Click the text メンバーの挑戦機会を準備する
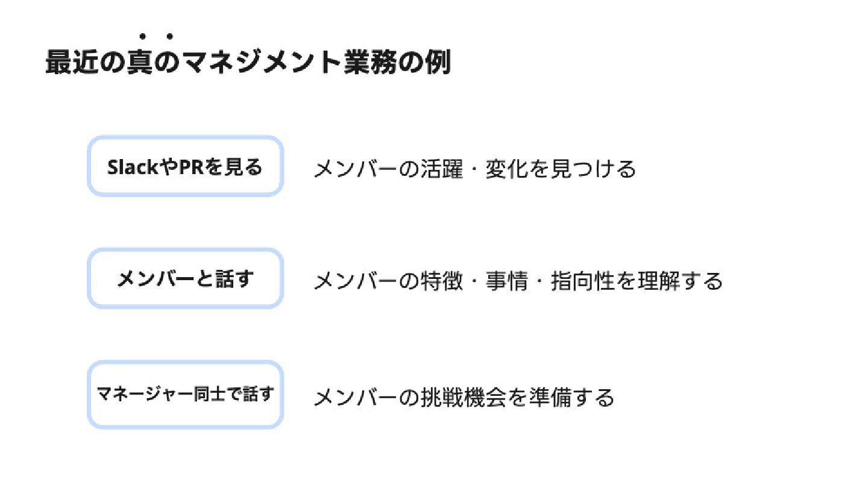 click(464, 398)
